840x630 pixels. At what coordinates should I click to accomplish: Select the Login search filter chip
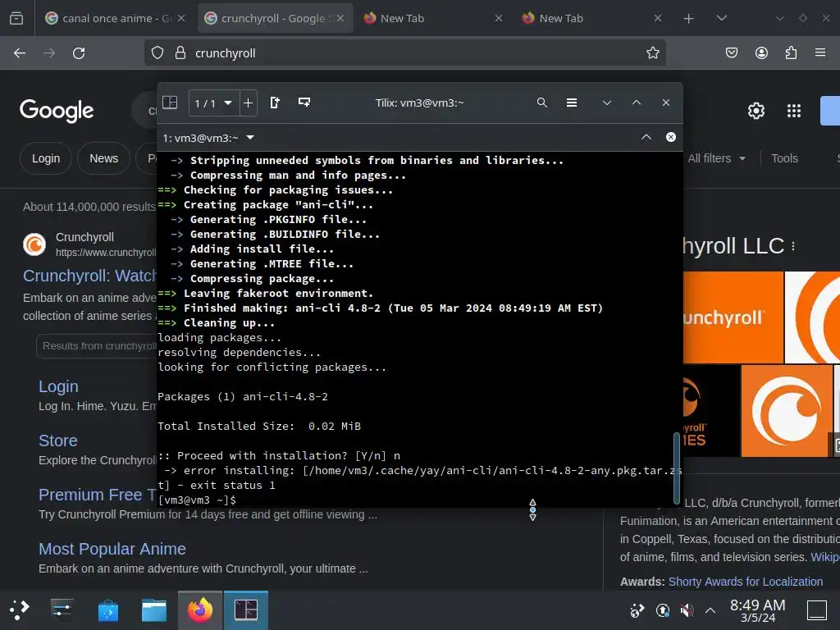coord(46,158)
